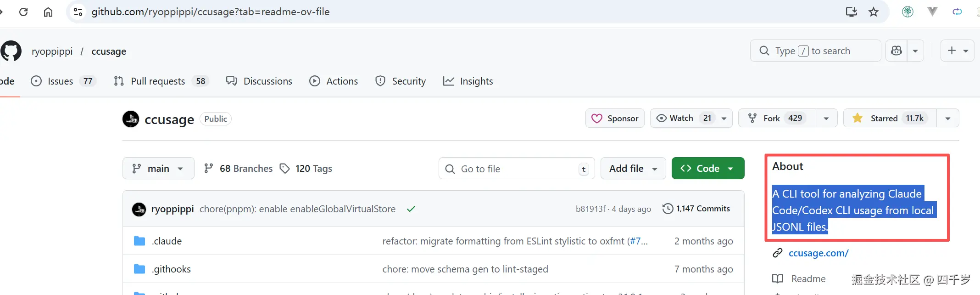Click the commit history clock icon
The image size is (980, 295).
[x=668, y=209]
